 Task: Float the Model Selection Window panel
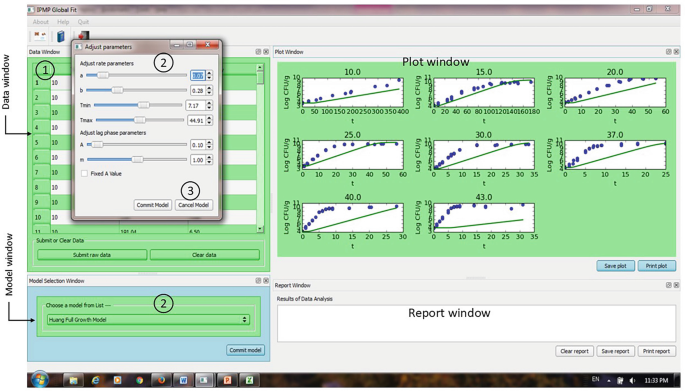(x=258, y=280)
